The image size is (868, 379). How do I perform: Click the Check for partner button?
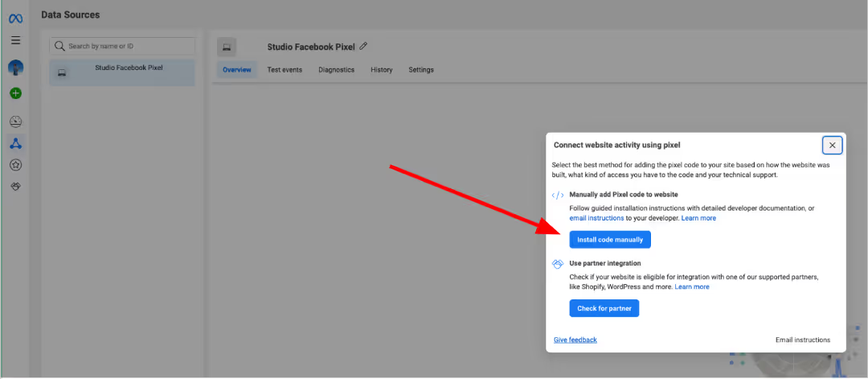point(604,309)
